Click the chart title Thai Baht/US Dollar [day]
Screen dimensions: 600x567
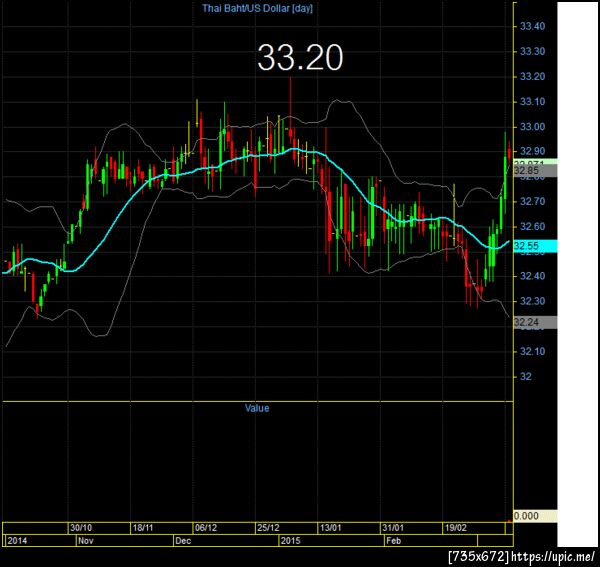257,8
